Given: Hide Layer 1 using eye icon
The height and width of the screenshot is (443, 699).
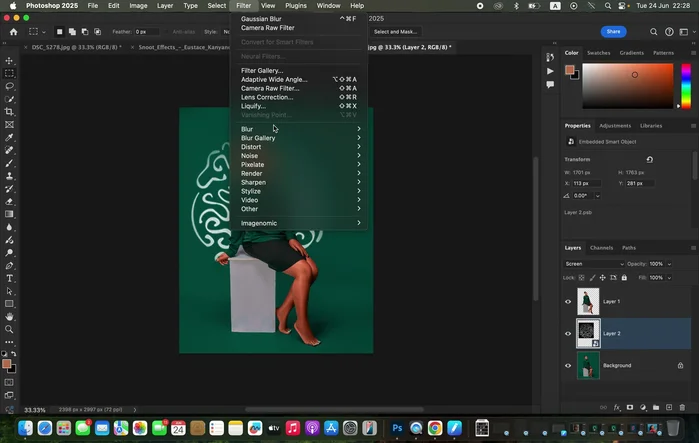Looking at the screenshot, I should point(568,301).
